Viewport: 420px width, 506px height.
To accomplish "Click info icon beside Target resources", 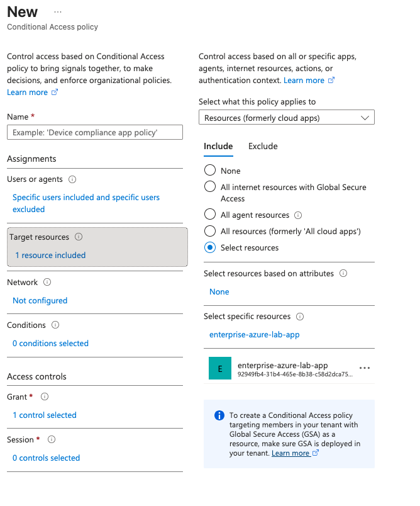I will pyautogui.click(x=79, y=237).
